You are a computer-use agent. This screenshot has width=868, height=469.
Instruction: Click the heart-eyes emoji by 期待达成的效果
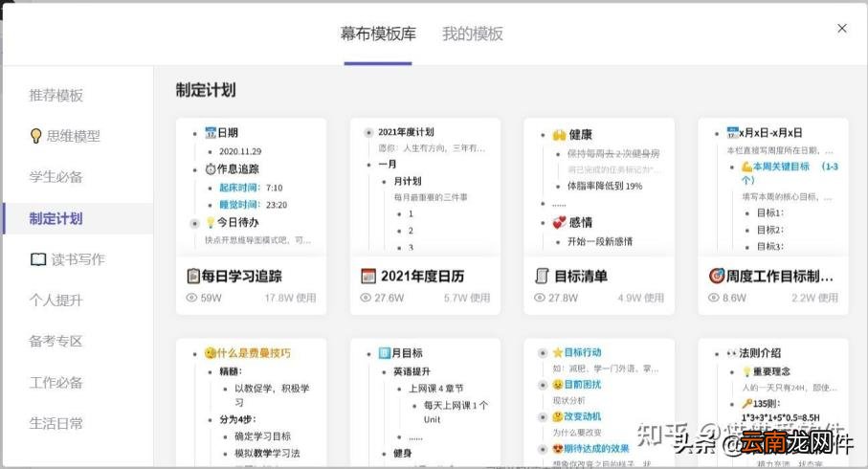coord(558,449)
